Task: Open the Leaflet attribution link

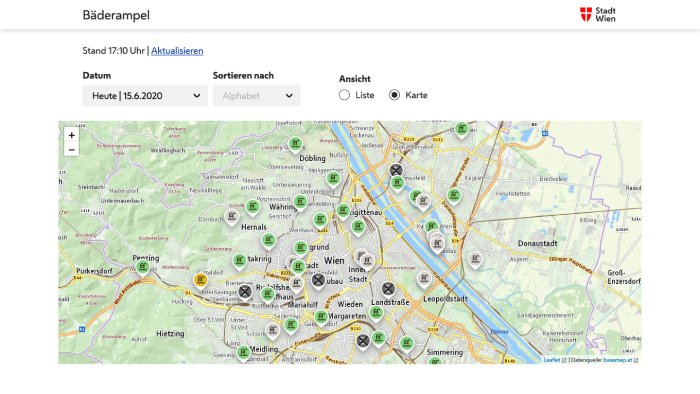Action: (552, 360)
